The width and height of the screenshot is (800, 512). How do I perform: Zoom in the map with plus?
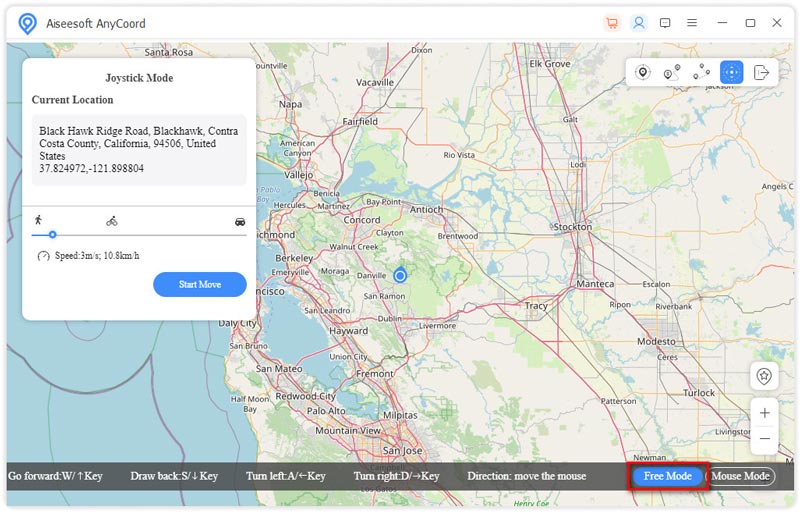(x=764, y=413)
